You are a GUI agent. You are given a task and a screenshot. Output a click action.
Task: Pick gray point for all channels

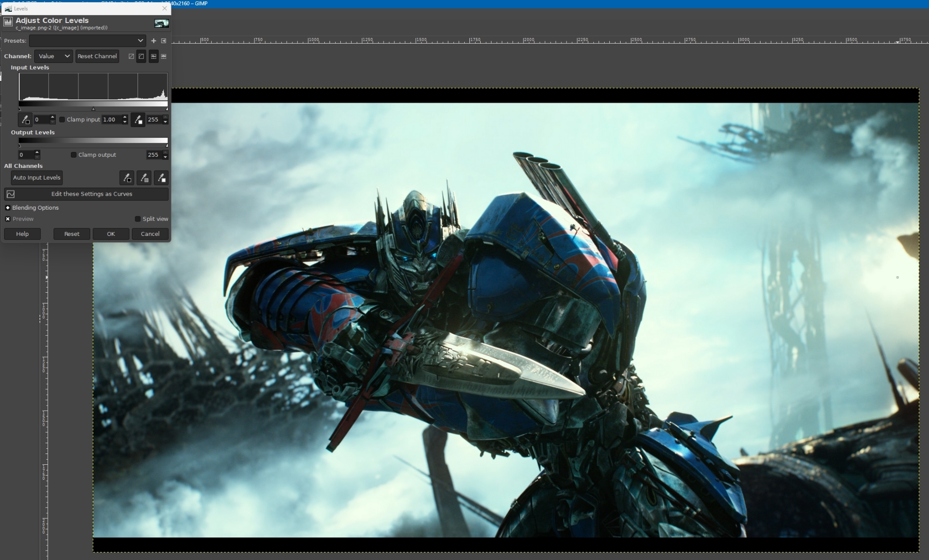pos(144,178)
